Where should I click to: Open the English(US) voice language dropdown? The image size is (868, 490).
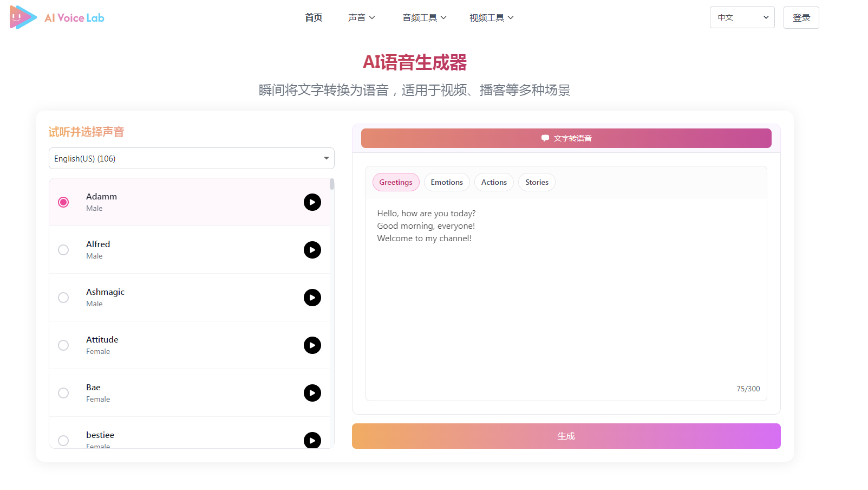coord(191,158)
